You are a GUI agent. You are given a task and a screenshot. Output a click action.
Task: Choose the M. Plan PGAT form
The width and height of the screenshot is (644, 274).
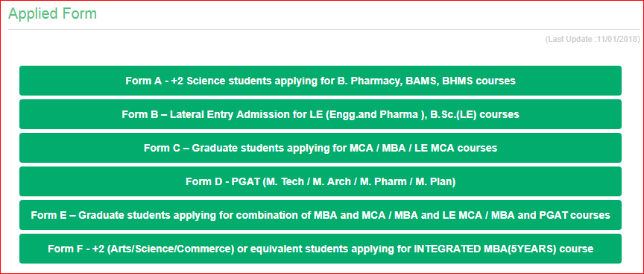coord(321,181)
